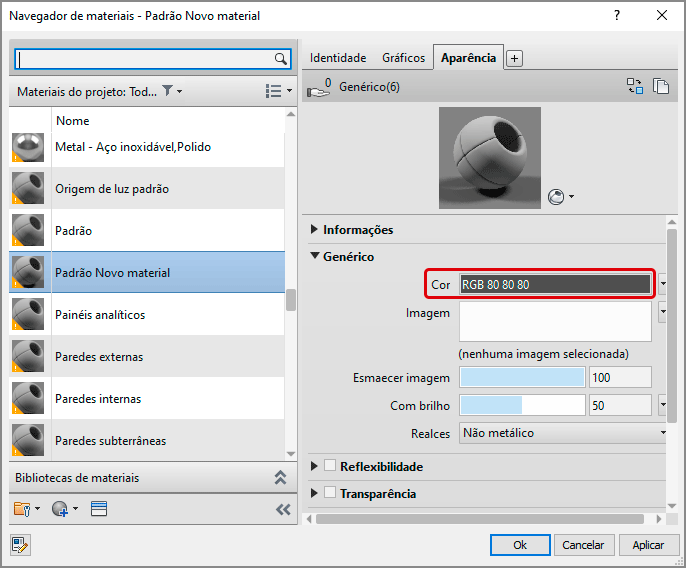The width and height of the screenshot is (686, 568).
Task: Expand the Informações section
Action: [x=314, y=229]
